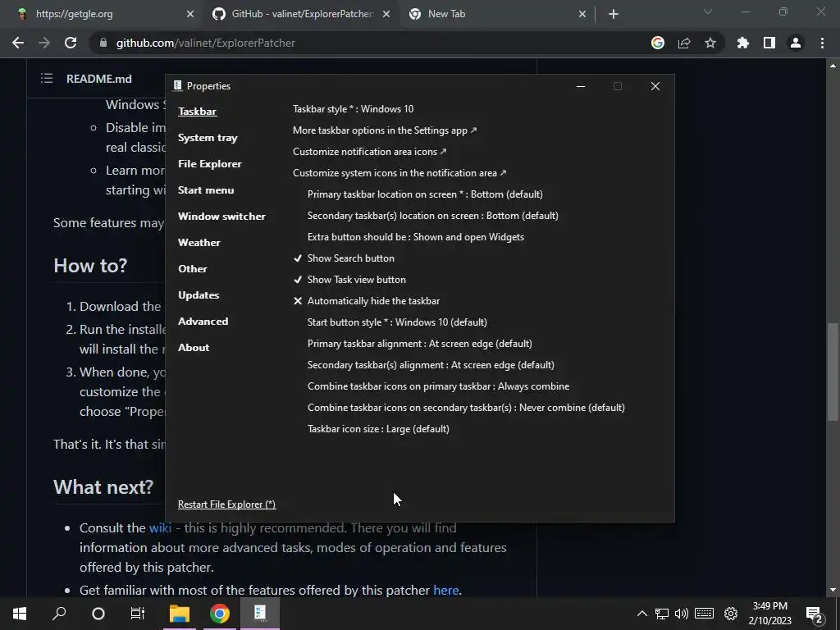Image resolution: width=840 pixels, height=630 pixels.
Task: Change Combine icons on primary taskbar
Action: click(x=438, y=386)
